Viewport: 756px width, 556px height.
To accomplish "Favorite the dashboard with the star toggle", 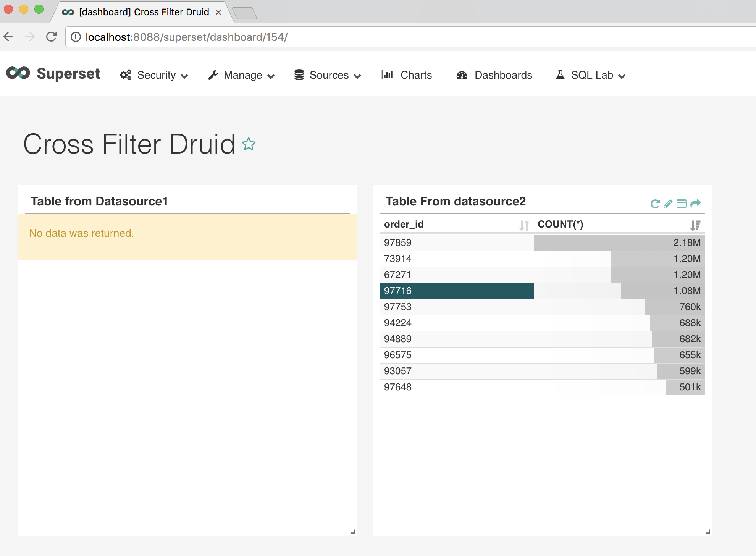I will (249, 144).
